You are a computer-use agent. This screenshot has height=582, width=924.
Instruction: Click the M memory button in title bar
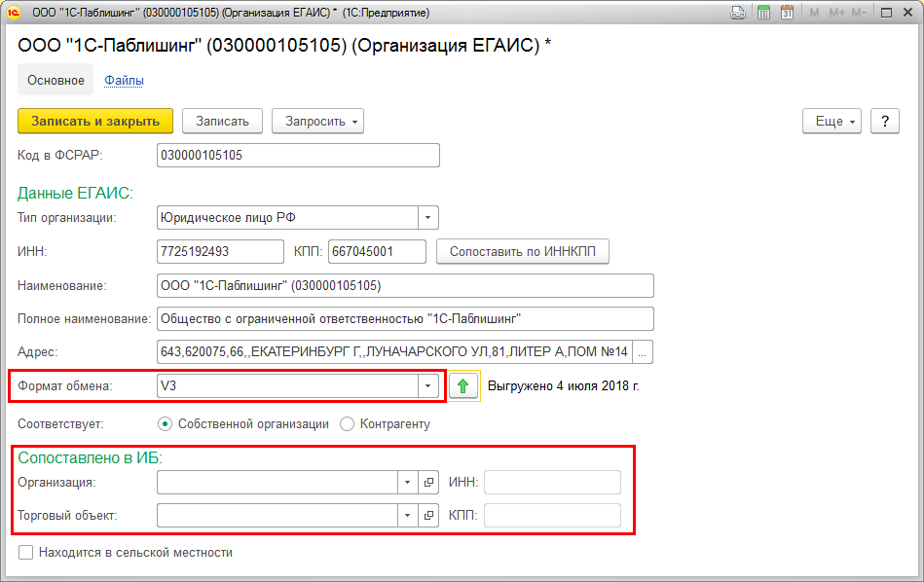pyautogui.click(x=814, y=13)
